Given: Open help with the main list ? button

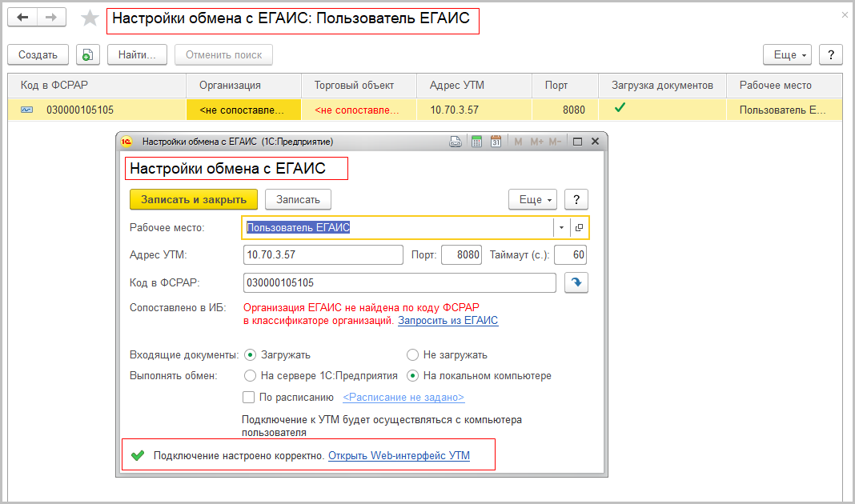Looking at the screenshot, I should tap(831, 54).
